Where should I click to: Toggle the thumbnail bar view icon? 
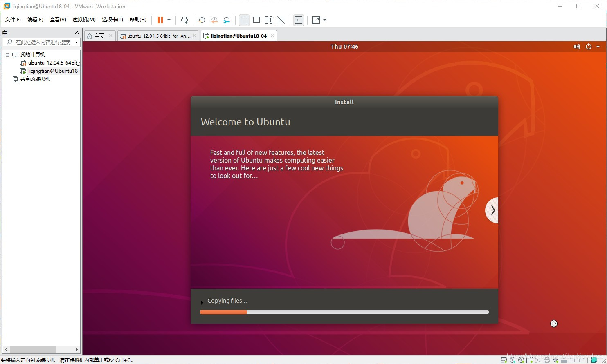click(x=256, y=20)
